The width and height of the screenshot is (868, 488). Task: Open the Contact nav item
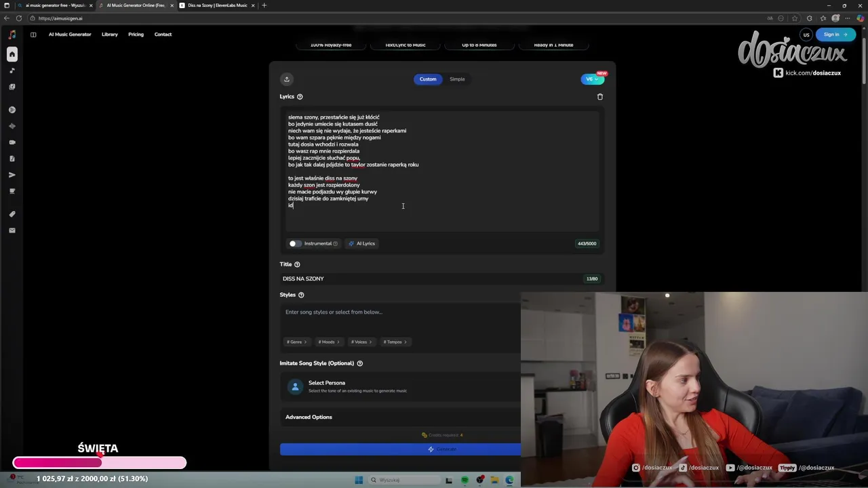[x=163, y=35]
